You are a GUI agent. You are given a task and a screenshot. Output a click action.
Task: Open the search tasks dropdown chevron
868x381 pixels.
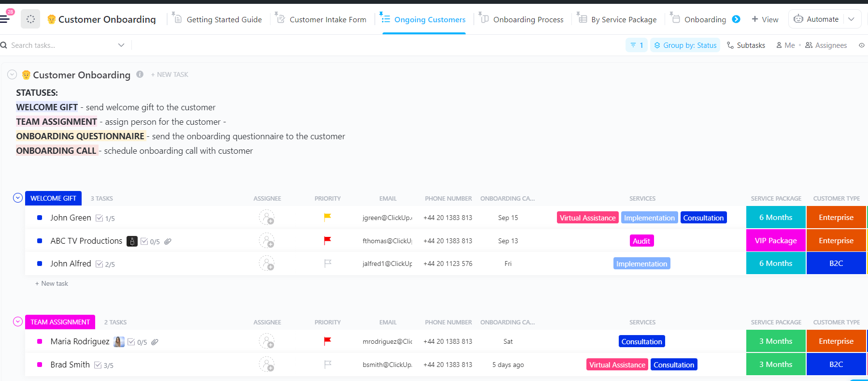121,45
